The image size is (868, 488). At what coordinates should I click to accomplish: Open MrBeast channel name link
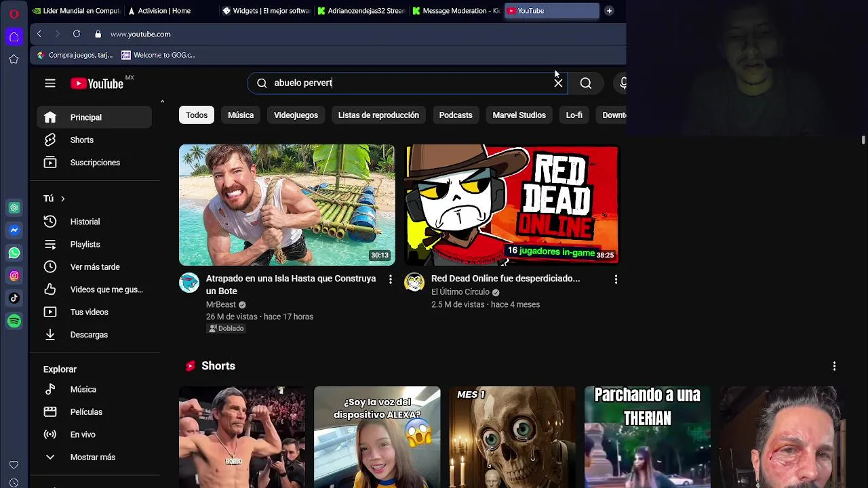click(221, 305)
